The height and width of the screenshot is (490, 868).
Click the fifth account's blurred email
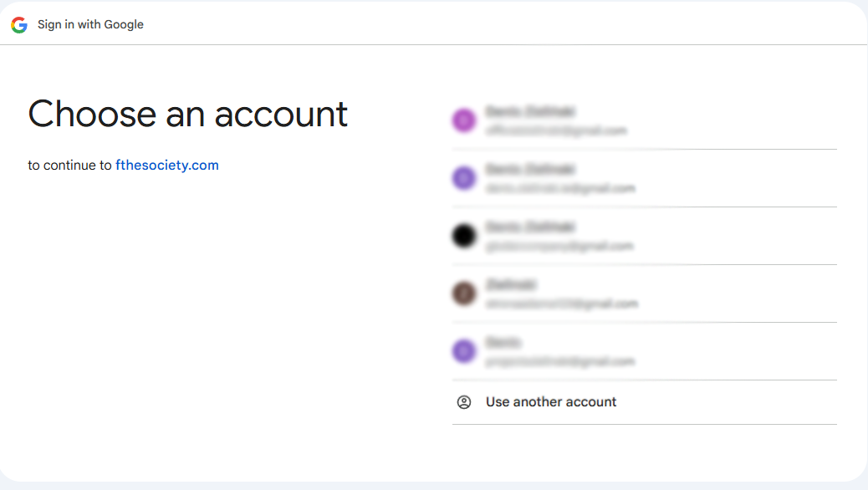pyautogui.click(x=560, y=361)
